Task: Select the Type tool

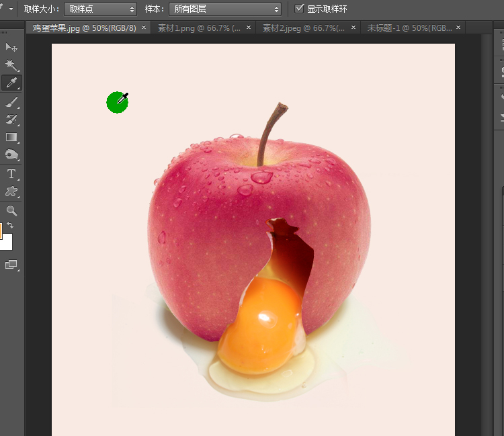Action: pos(11,174)
